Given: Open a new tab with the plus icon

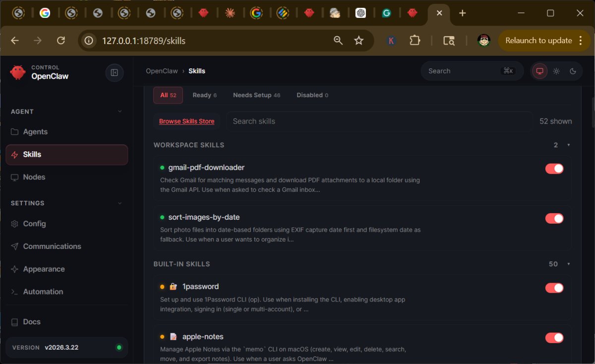Looking at the screenshot, I should point(463,13).
